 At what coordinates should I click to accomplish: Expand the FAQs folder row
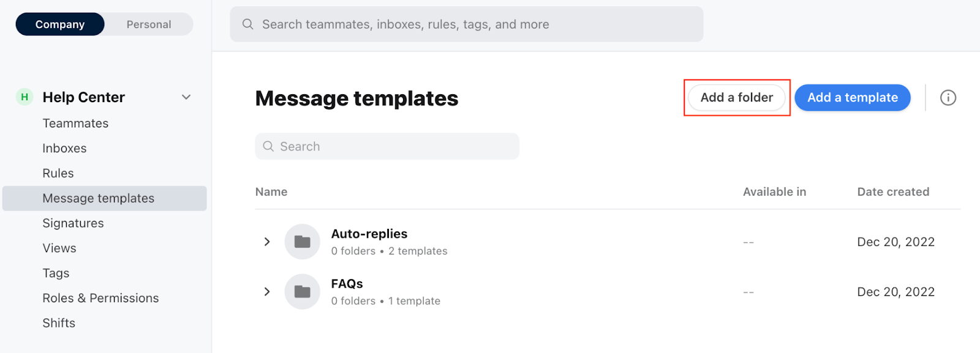[x=267, y=292]
